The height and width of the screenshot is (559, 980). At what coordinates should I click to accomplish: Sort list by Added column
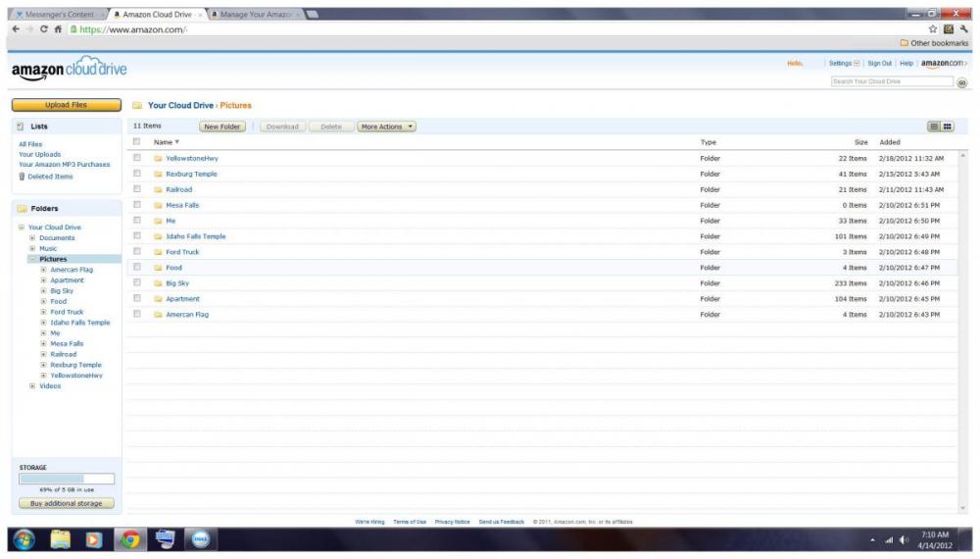point(890,142)
